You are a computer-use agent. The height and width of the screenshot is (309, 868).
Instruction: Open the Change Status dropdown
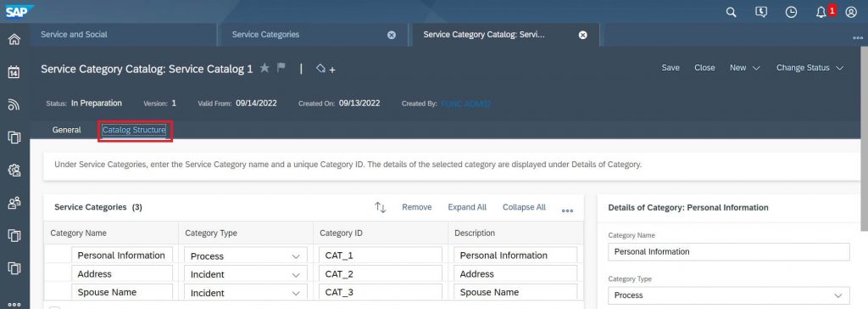tap(810, 68)
